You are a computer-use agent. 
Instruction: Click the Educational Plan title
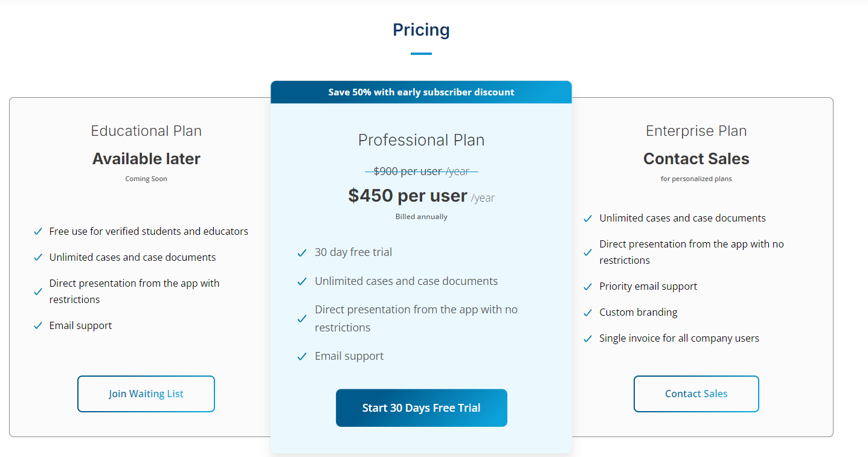[146, 131]
